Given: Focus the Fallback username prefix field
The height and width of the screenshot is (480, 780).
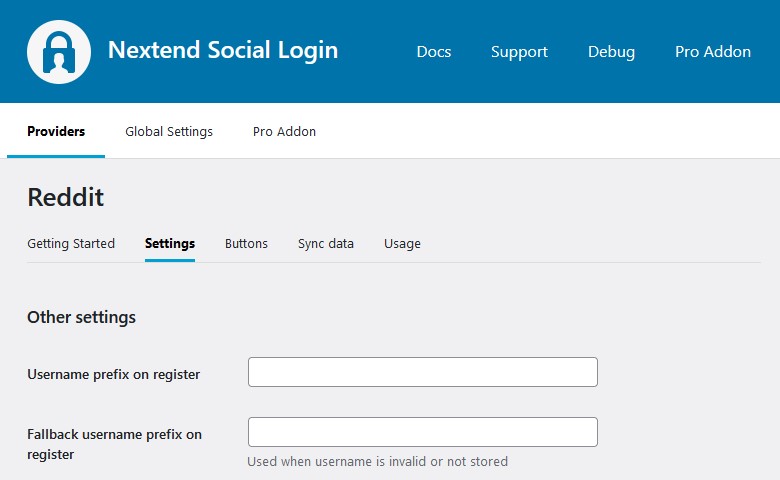Looking at the screenshot, I should pos(422,432).
